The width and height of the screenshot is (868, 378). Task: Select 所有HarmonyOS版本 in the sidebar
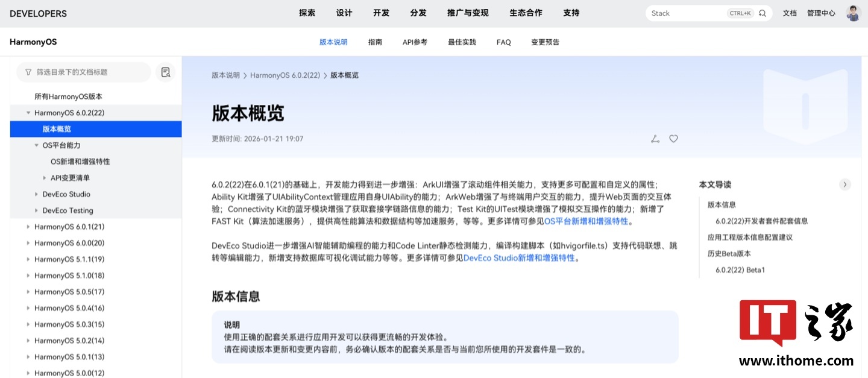(68, 96)
